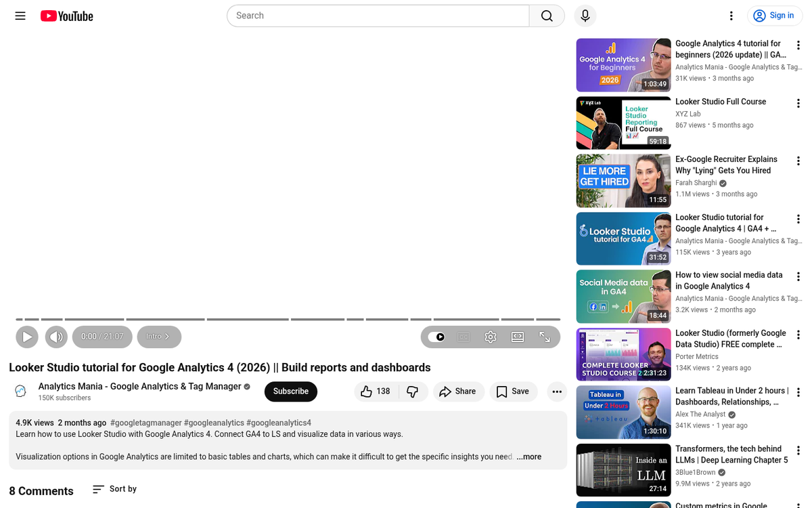Start voice search with microphone icon

585,16
